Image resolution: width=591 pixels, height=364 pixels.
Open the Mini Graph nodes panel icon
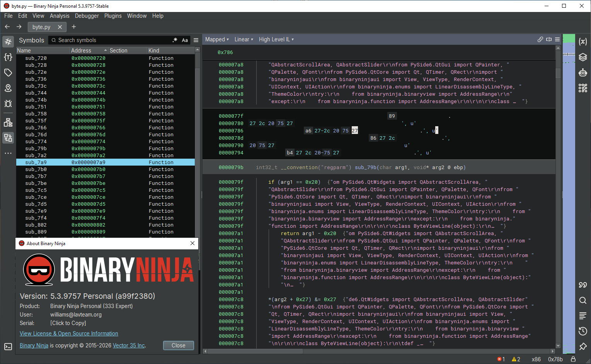point(583,88)
